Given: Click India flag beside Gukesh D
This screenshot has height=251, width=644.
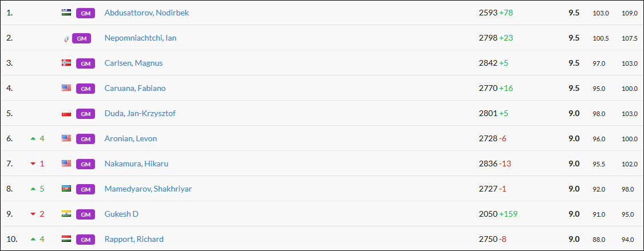Looking at the screenshot, I should [x=66, y=214].
